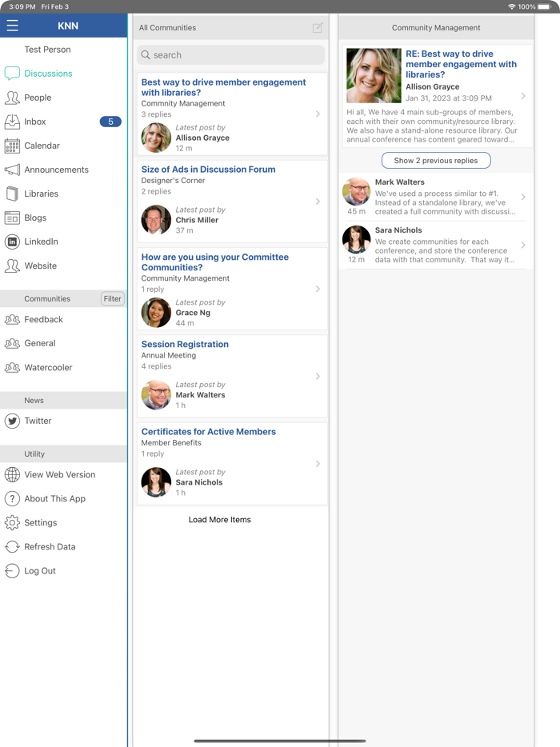
Task: Click Grace Ng's avatar thumbnail
Action: 156,313
